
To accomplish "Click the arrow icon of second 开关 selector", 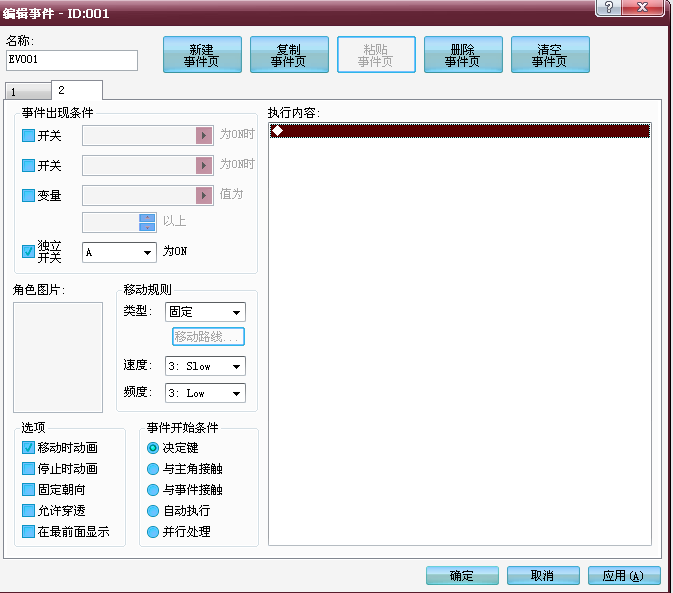I will 204,165.
